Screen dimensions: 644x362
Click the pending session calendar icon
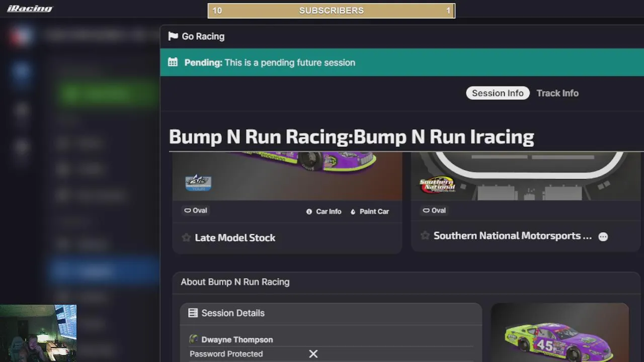click(x=173, y=62)
